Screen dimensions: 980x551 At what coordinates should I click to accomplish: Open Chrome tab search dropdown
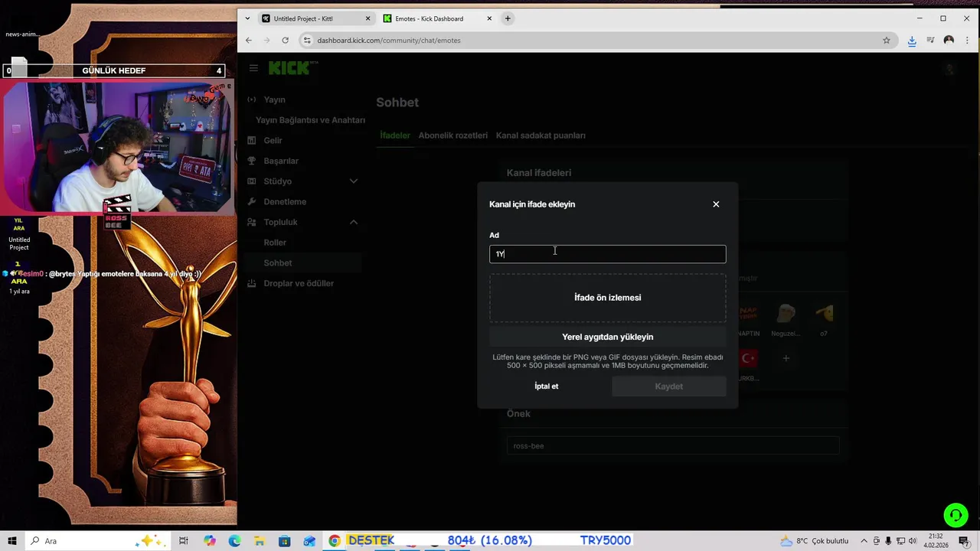pos(247,18)
